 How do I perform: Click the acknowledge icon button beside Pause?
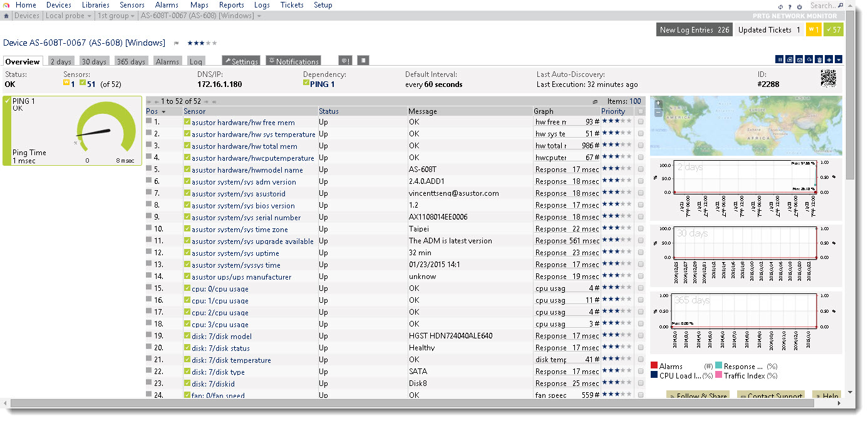(789, 59)
